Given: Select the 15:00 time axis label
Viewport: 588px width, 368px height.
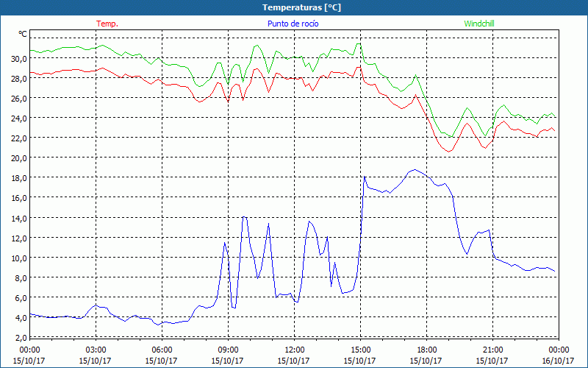Looking at the screenshot, I should pyautogui.click(x=360, y=350).
